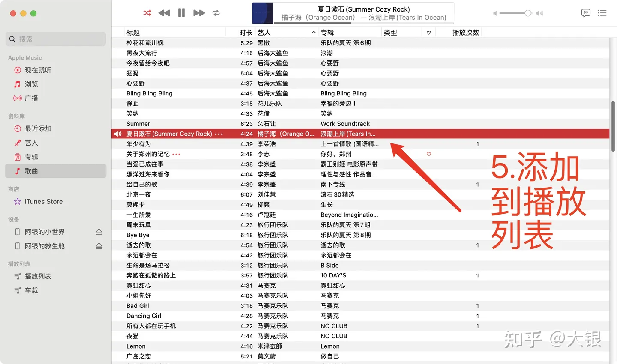Select song 霓虹甜心 title
Image resolution: width=617 pixels, height=364 pixels.
138,286
